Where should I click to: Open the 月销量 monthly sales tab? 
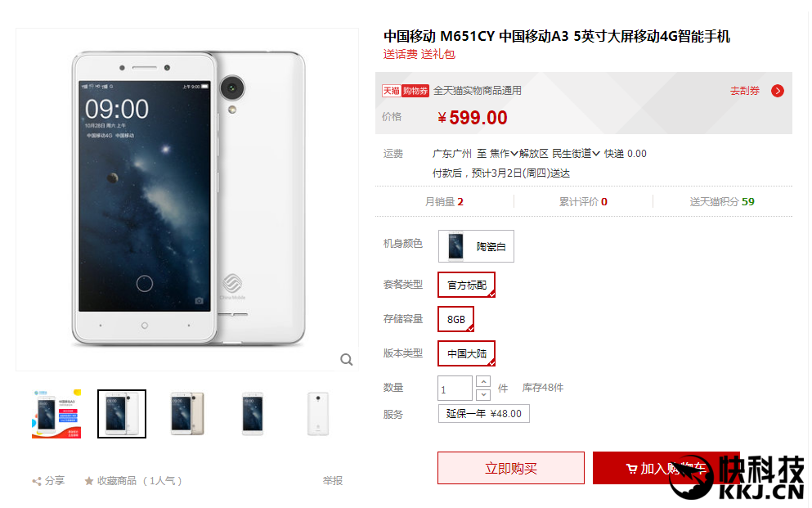point(444,202)
